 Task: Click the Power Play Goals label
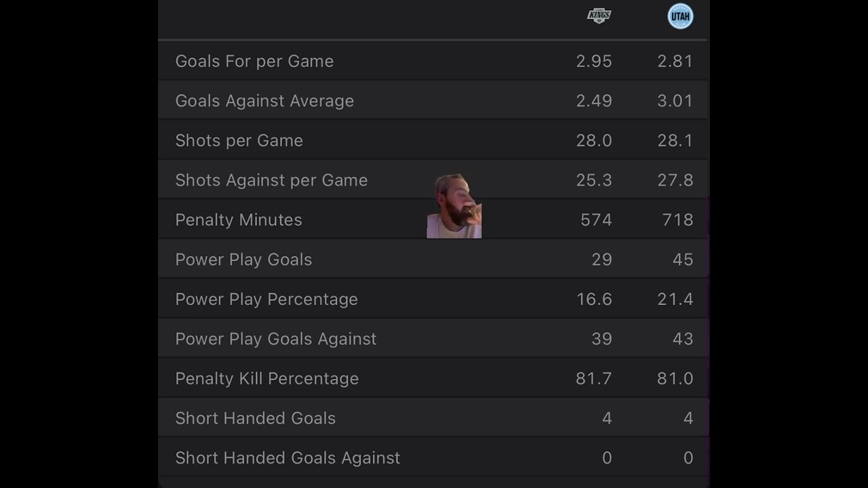[243, 260]
